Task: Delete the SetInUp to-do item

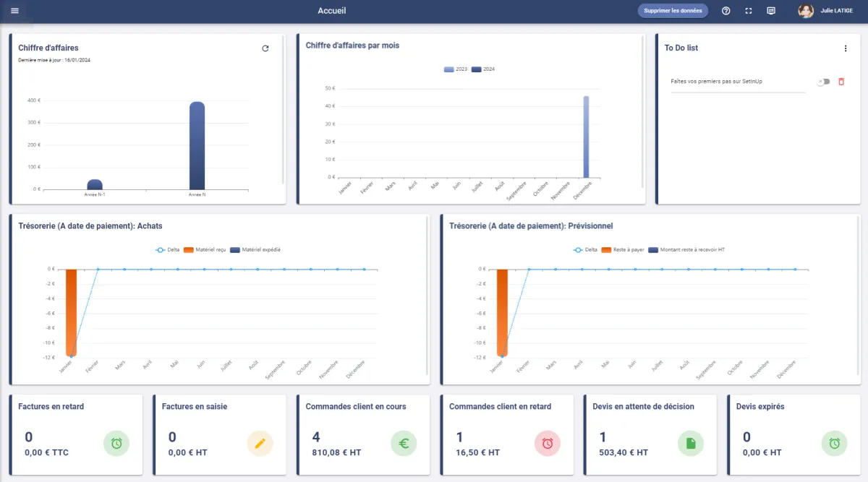Action: [x=841, y=82]
